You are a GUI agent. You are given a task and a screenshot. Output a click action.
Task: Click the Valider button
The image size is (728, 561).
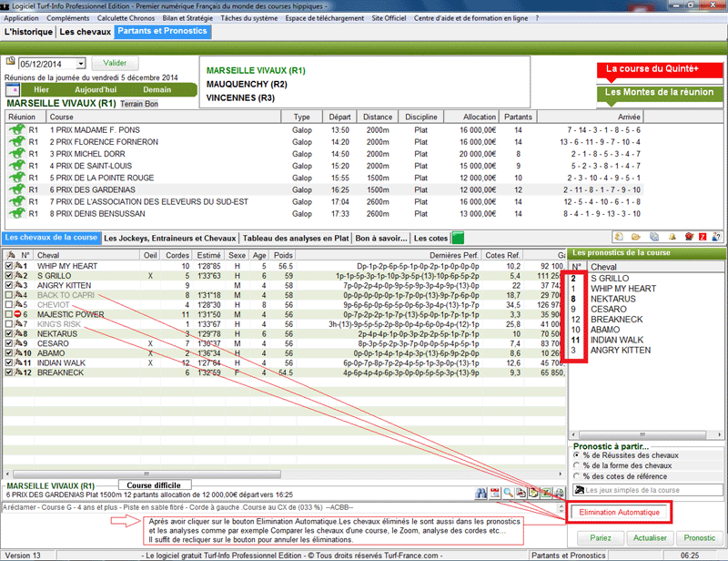click(x=116, y=63)
